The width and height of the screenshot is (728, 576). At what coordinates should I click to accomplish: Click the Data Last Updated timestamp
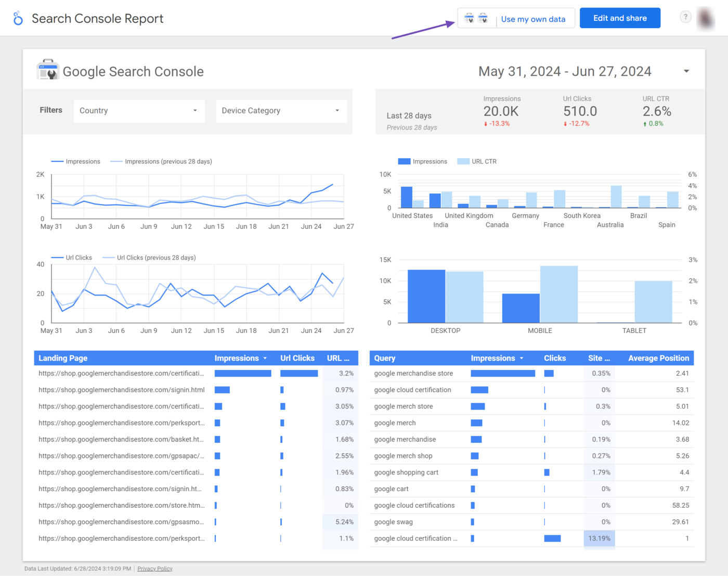[x=77, y=569]
